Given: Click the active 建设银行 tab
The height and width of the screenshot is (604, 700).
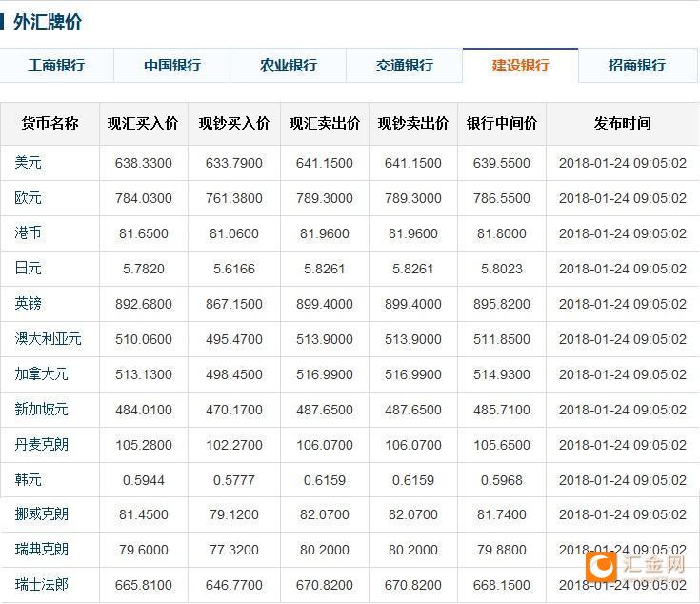Looking at the screenshot, I should pos(521,66).
